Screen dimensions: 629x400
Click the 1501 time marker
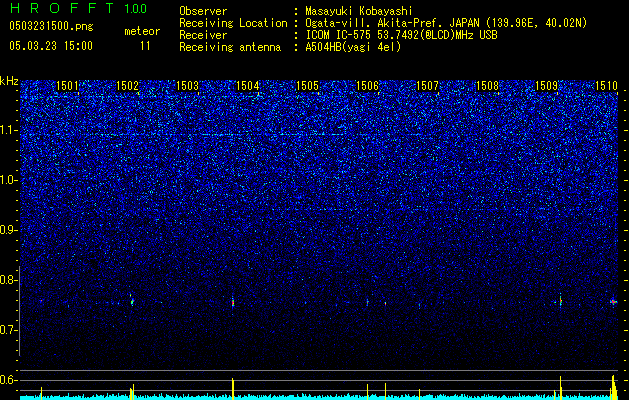click(x=67, y=86)
